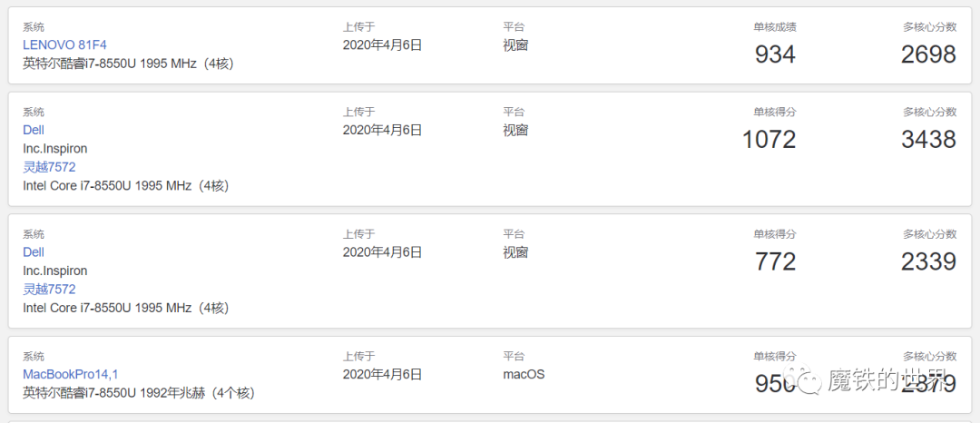Select the single-core score 772
The height and width of the screenshot is (423, 980).
775,262
